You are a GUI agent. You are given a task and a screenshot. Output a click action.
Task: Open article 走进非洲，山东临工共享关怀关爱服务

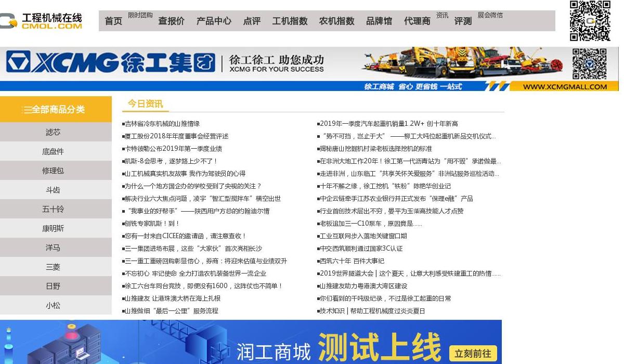click(x=408, y=174)
